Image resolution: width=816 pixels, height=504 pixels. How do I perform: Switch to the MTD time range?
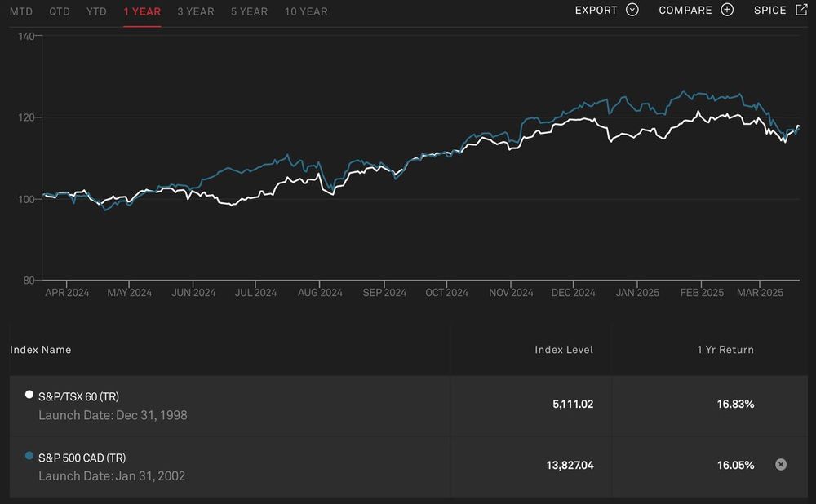tap(21, 11)
